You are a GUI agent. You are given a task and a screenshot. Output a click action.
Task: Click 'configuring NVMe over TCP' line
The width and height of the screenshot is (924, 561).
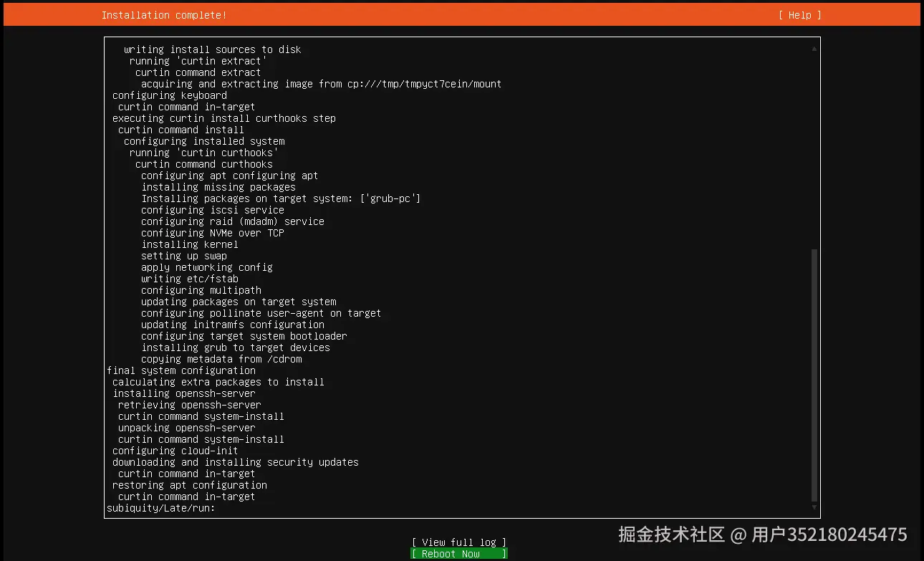tap(213, 233)
